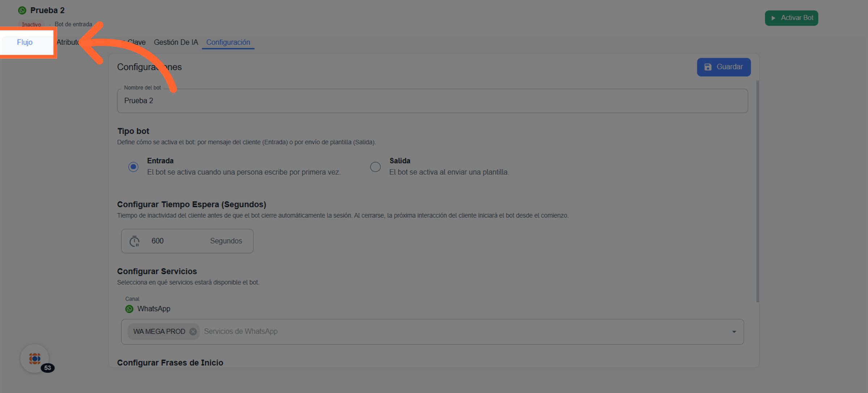Click the WhatsApp icon beside Prueba 2 title
868x393 pixels.
[22, 10]
